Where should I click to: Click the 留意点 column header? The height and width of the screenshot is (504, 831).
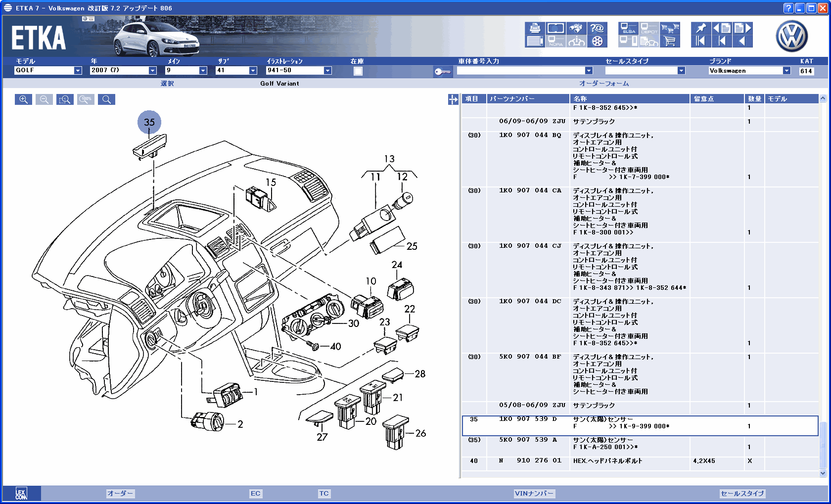coord(717,99)
